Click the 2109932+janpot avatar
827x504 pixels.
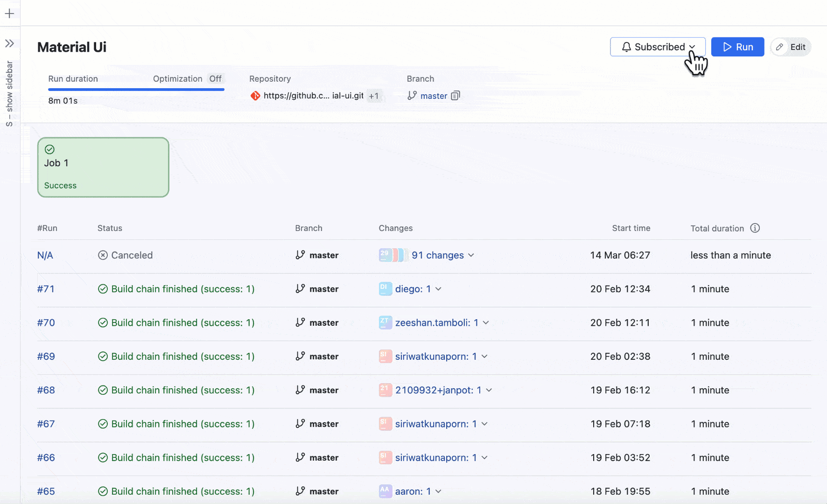[x=385, y=390]
